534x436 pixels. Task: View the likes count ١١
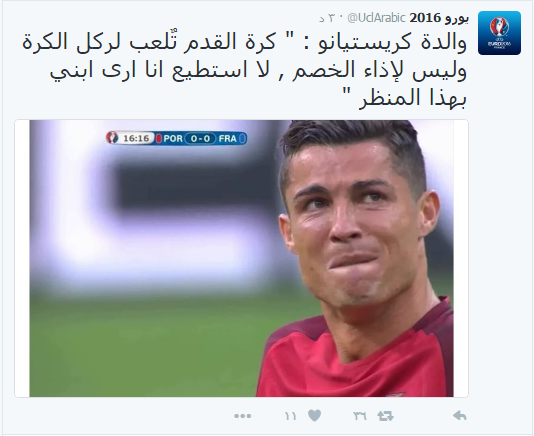click(x=290, y=416)
